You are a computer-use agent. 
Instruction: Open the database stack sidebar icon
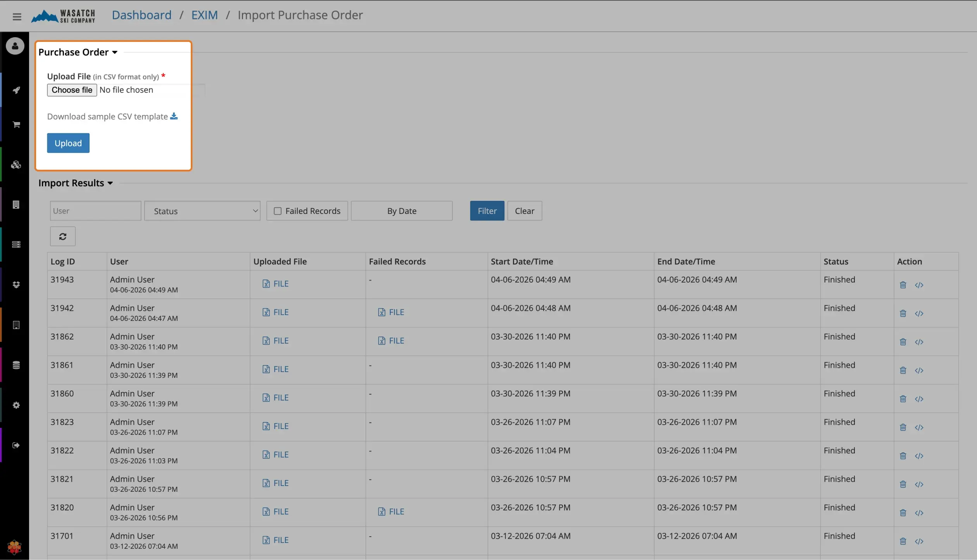tap(16, 365)
